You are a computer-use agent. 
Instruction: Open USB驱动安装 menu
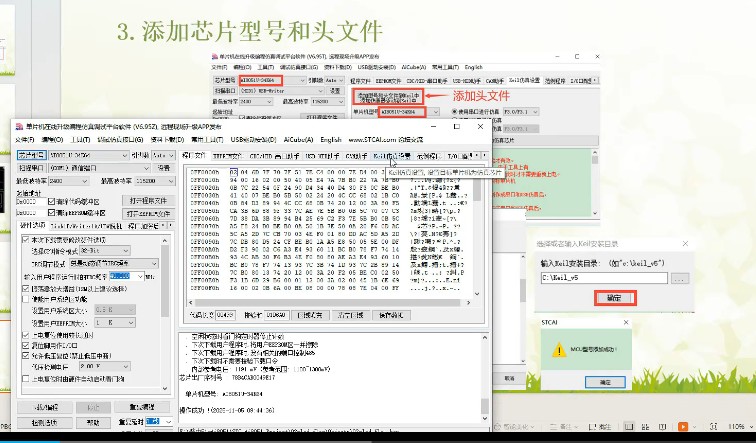coord(253,140)
